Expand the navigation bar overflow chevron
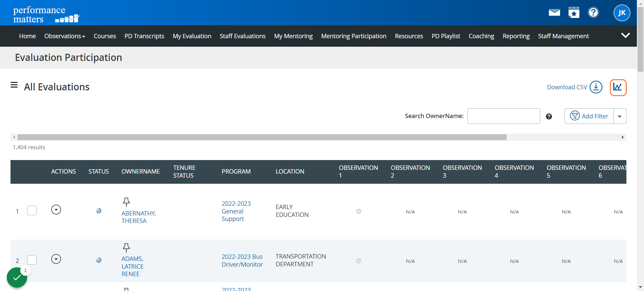644x291 pixels. pos(625,35)
